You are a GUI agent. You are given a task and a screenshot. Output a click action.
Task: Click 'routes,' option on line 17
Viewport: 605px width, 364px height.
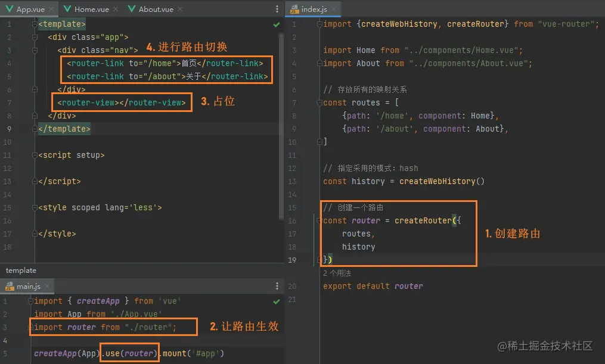pos(358,234)
